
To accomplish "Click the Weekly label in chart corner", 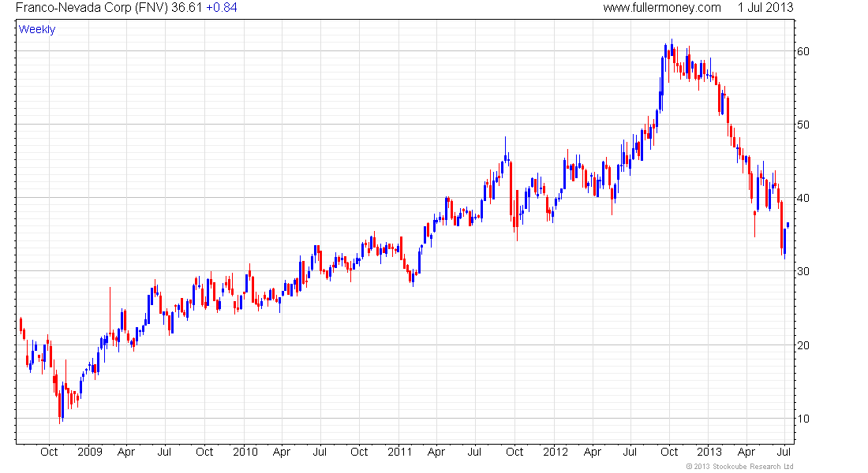I will 37,29.
